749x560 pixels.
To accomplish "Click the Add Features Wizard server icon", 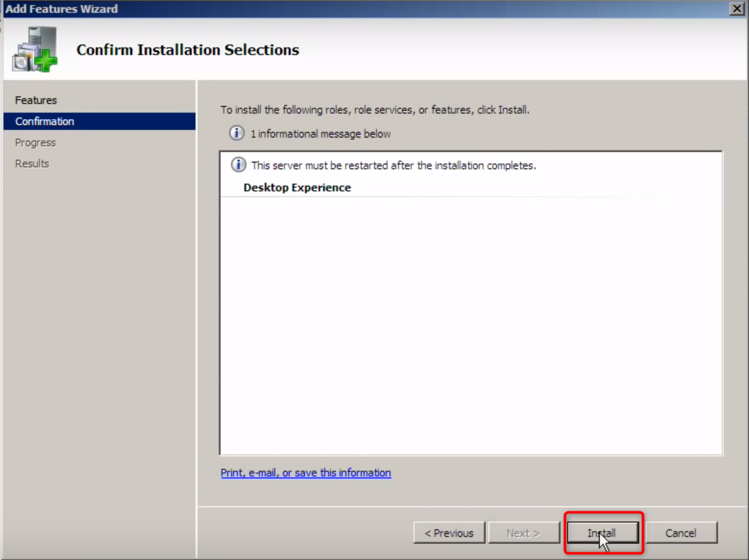I will pos(35,50).
